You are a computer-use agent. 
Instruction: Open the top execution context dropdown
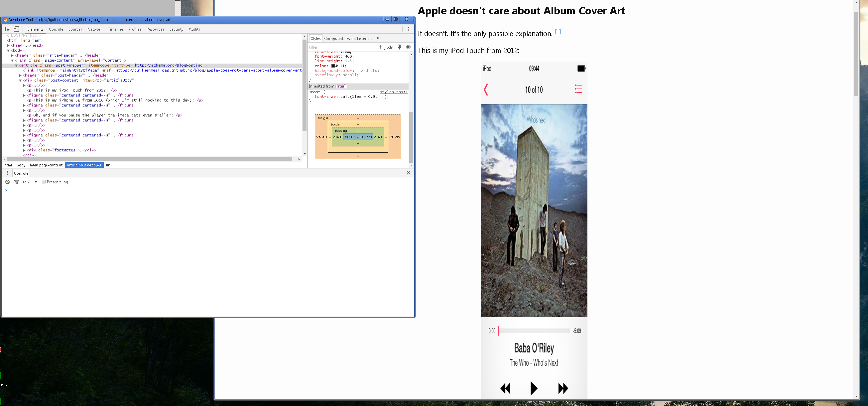click(x=36, y=182)
